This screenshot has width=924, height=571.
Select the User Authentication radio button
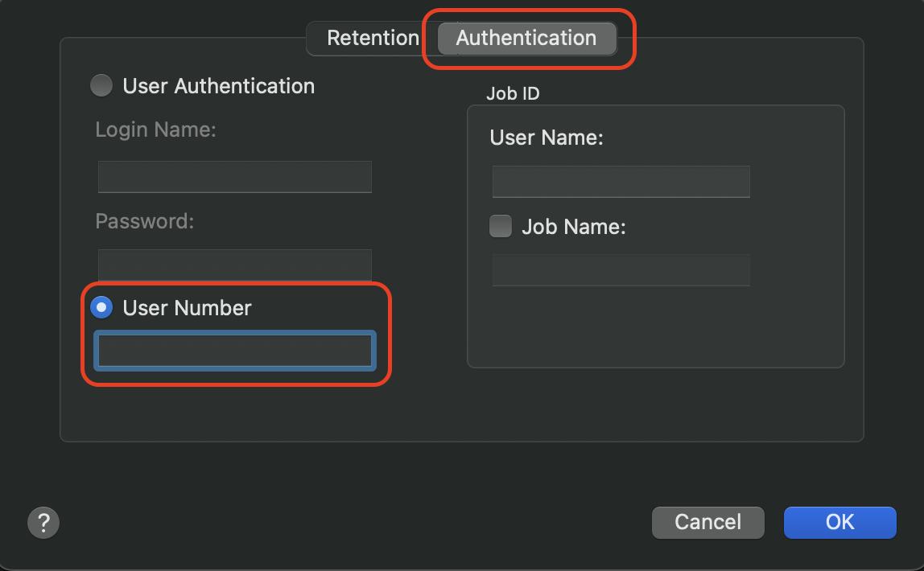pos(101,86)
